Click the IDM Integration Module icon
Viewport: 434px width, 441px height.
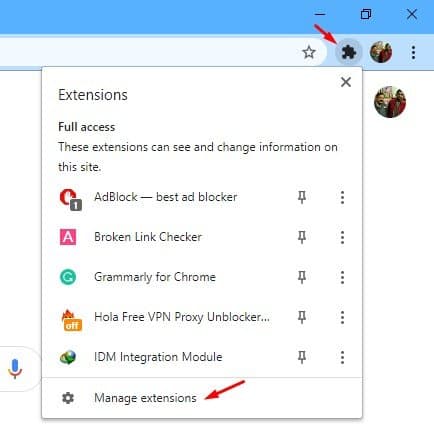click(68, 357)
